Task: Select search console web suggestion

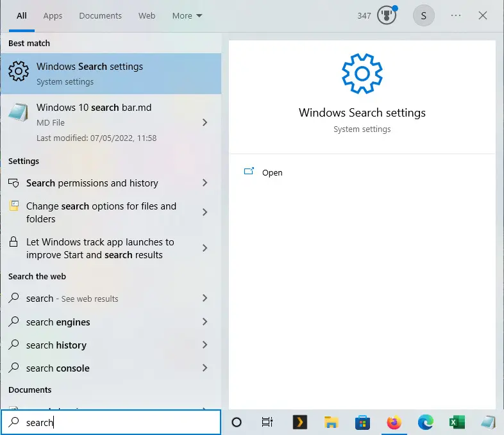Action: [x=111, y=368]
